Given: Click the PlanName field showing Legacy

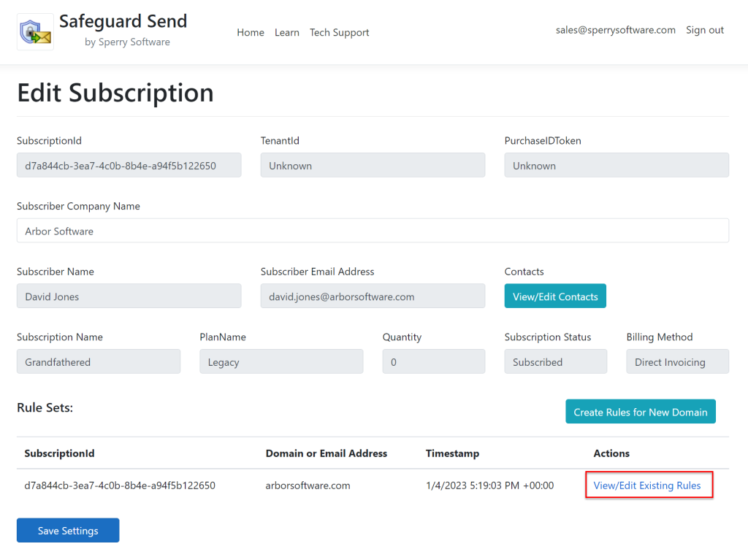Looking at the screenshot, I should pyautogui.click(x=281, y=361).
